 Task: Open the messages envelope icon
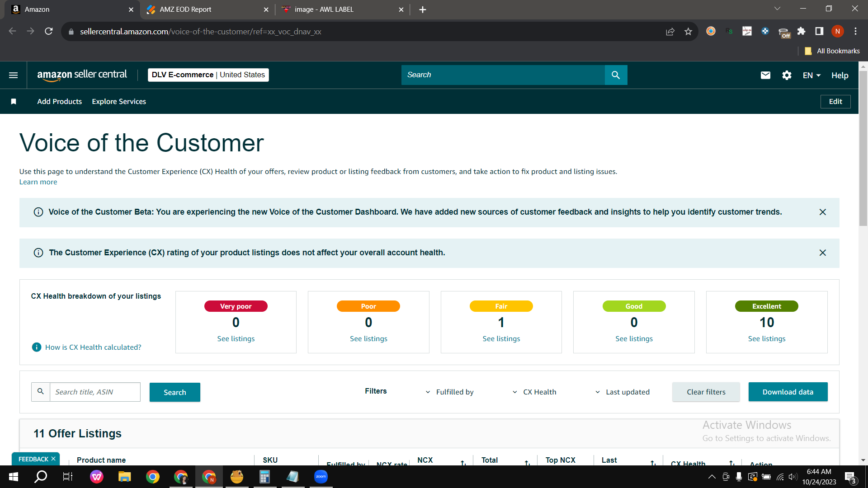[765, 75]
